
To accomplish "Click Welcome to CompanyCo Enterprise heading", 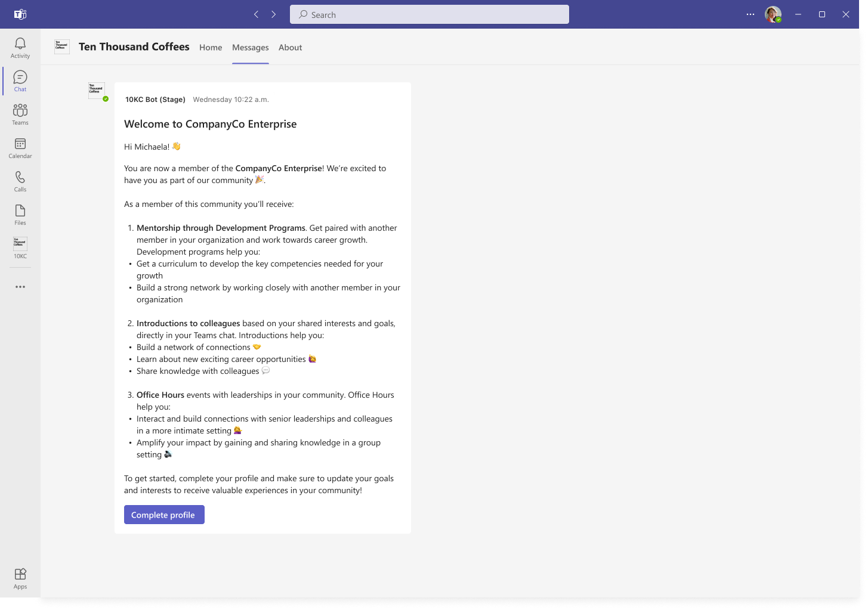I will [x=211, y=124].
